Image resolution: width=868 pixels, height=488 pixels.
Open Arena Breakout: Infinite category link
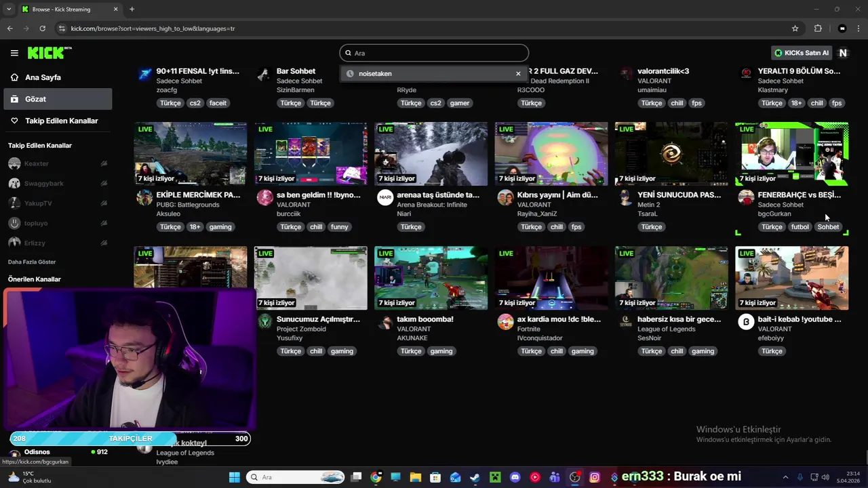click(432, 205)
